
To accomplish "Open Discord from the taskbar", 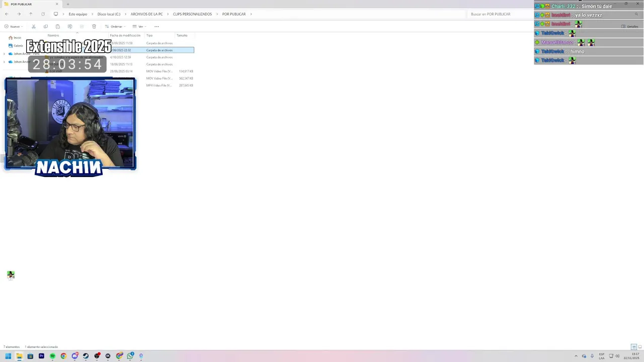I will (x=75, y=356).
